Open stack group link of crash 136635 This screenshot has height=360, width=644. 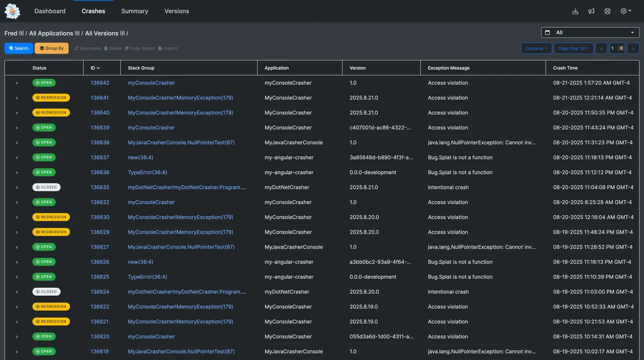point(187,188)
